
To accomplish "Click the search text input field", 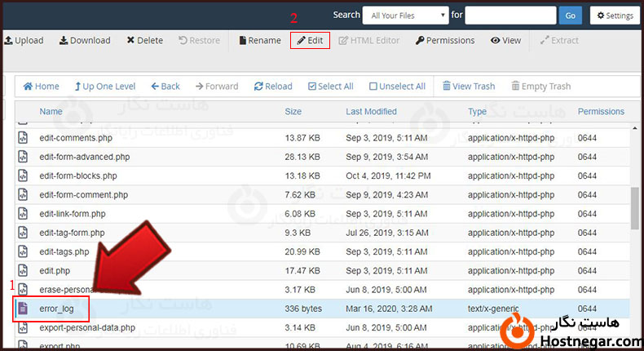I will point(510,15).
